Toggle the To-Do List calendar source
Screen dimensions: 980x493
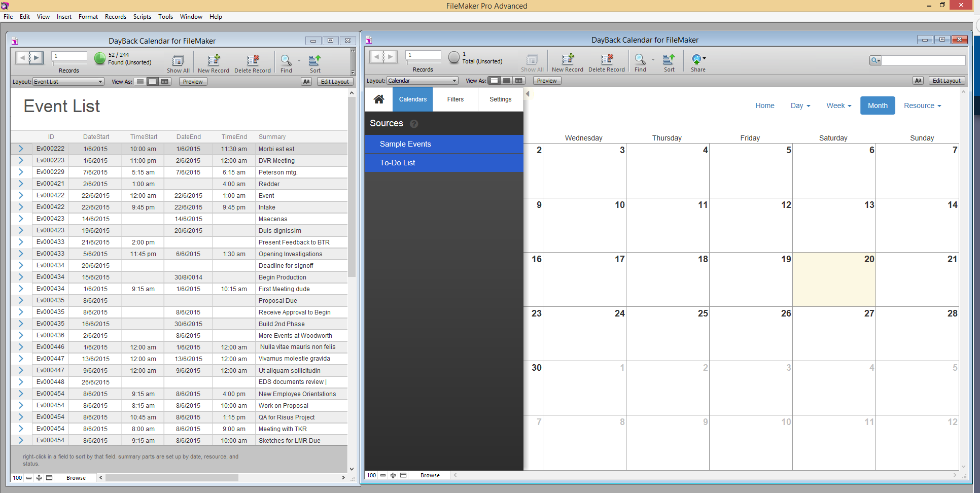click(444, 163)
